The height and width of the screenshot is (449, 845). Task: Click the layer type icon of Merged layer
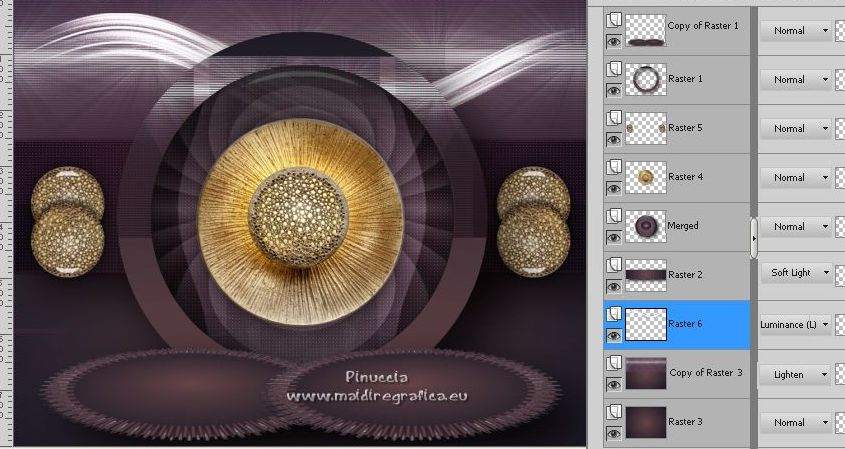click(614, 215)
